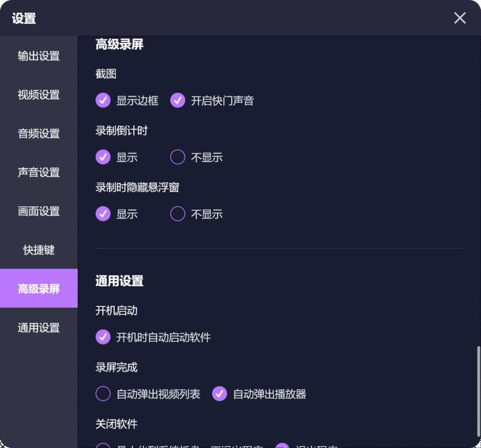Disable 自动弹出播放器 after recording
Viewport: 481px width, 448px height.
point(220,394)
